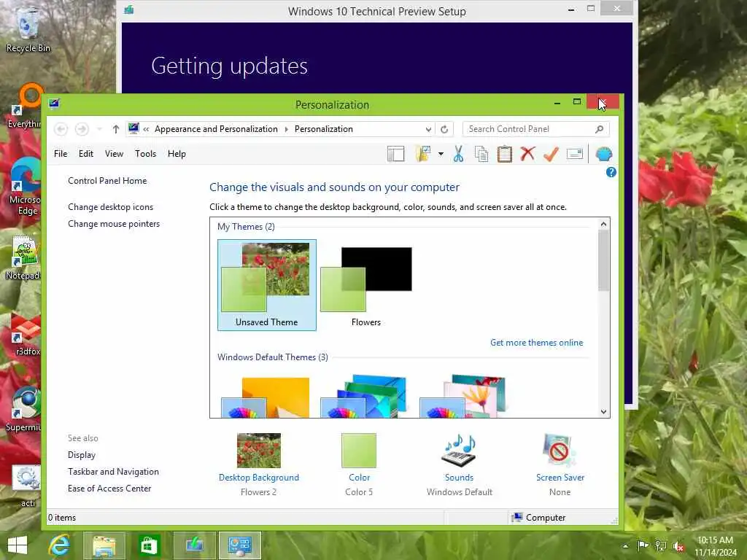This screenshot has width=747, height=560.
Task: Click the envelope-style Rename toolbar icon
Action: (575, 154)
